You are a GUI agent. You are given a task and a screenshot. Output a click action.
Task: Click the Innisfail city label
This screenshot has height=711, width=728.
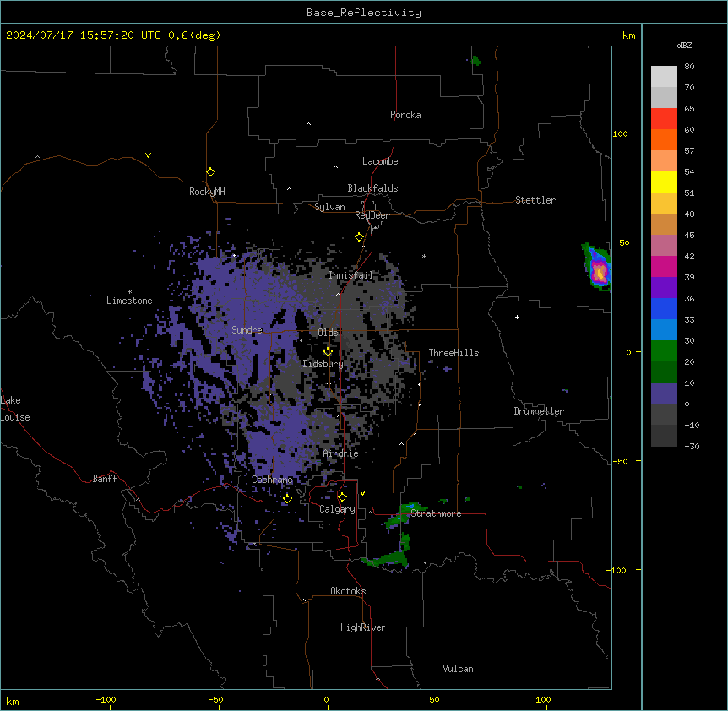(x=351, y=275)
